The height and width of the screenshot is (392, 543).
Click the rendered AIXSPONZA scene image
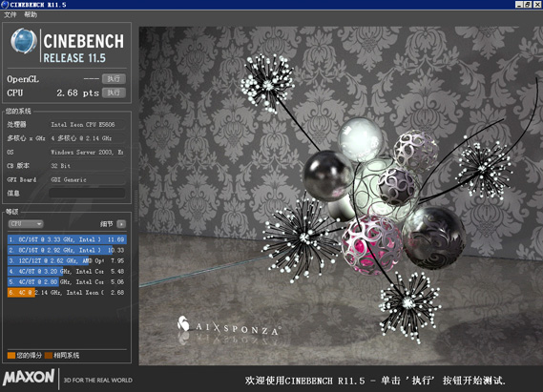tap(341, 196)
